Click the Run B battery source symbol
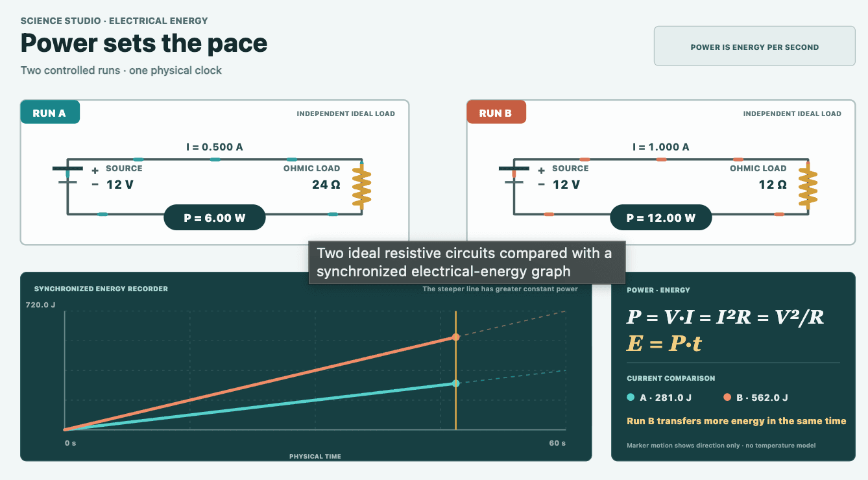This screenshot has height=480, width=868. coord(513,174)
